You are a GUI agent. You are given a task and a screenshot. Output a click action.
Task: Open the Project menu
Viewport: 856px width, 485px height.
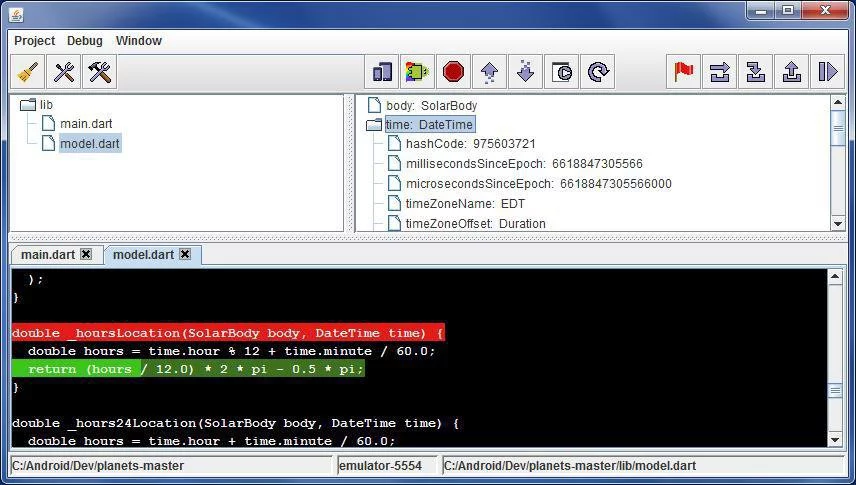34,41
